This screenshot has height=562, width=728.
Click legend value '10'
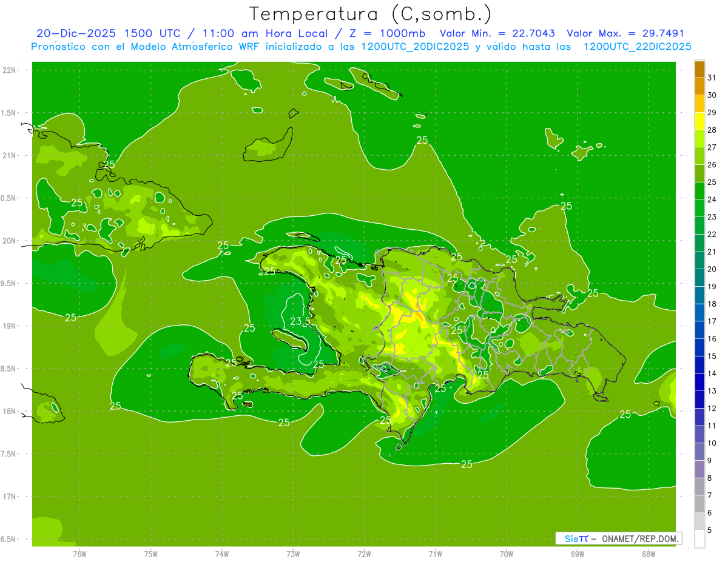click(x=712, y=444)
